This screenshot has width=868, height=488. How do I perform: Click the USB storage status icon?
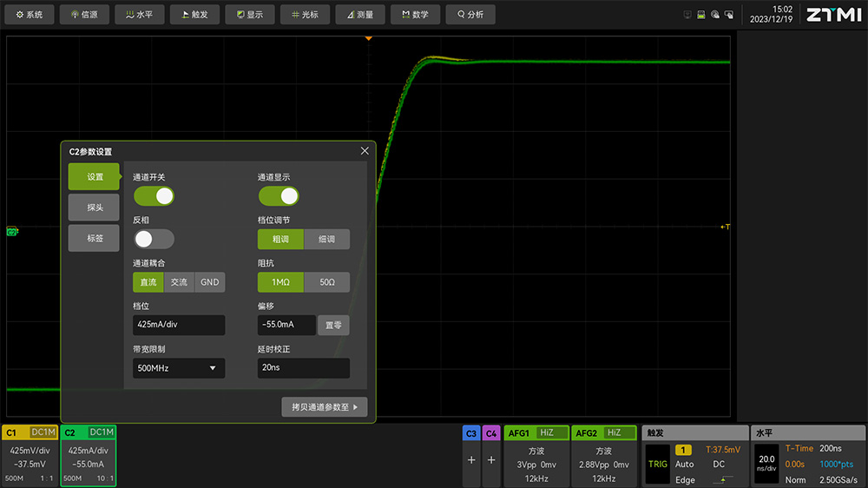click(701, 15)
